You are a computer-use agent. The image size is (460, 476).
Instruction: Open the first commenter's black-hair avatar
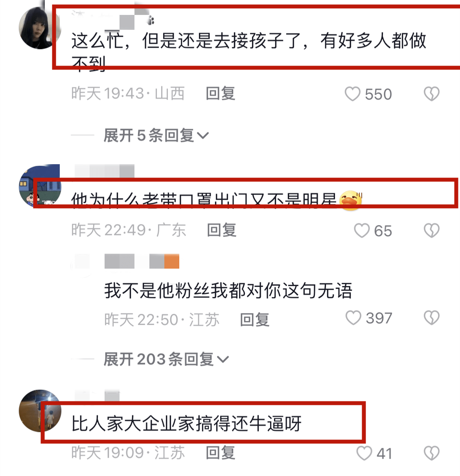tap(40, 27)
